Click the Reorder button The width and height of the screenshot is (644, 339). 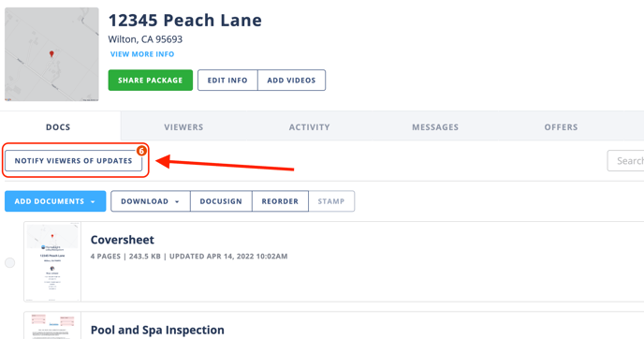pos(280,201)
